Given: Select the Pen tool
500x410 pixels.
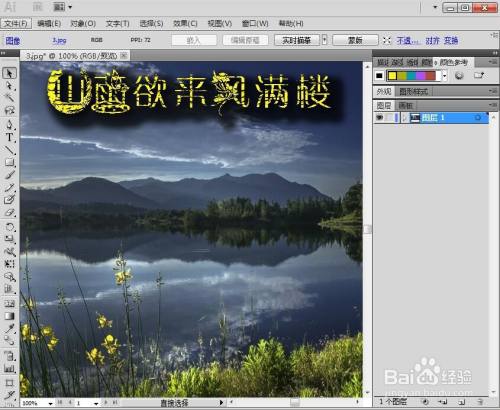Looking at the screenshot, I should click(9, 125).
